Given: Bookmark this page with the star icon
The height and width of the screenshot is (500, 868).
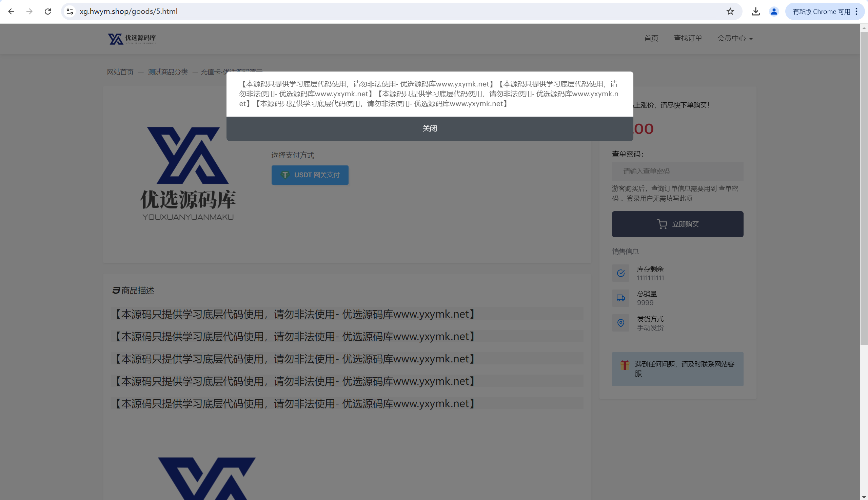Looking at the screenshot, I should 730,11.
